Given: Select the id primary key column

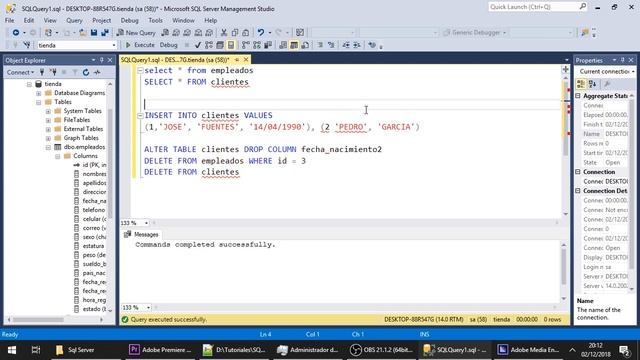Looking at the screenshot, I should (x=90, y=165).
